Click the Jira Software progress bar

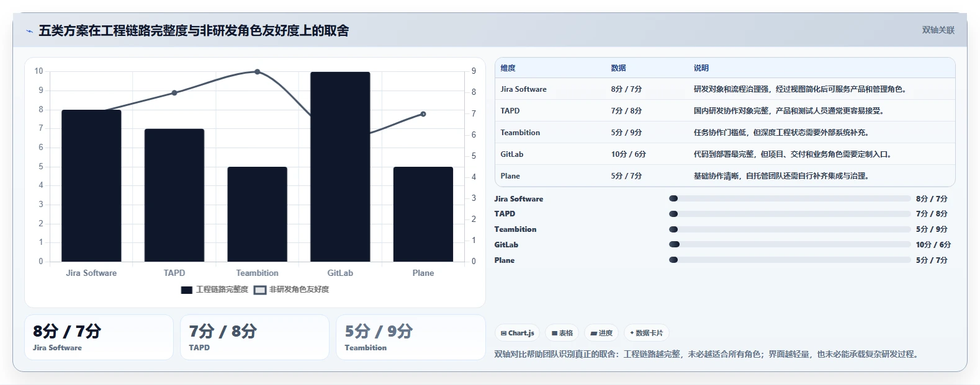point(789,198)
